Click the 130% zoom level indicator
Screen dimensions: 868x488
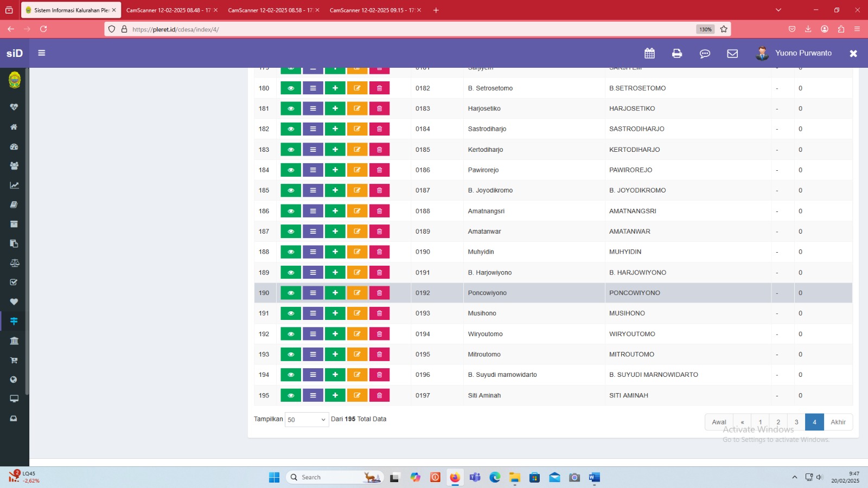pyautogui.click(x=705, y=29)
